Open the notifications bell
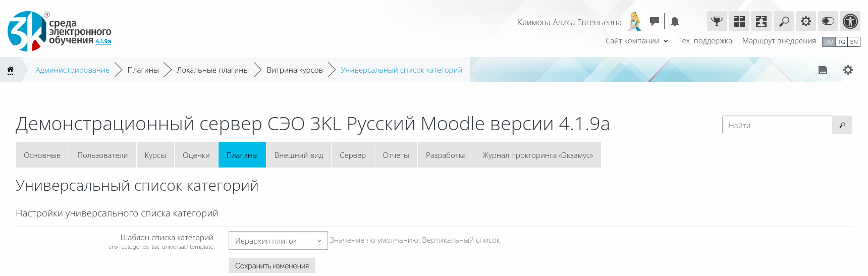Image resolution: width=868 pixels, height=276 pixels. tap(675, 22)
